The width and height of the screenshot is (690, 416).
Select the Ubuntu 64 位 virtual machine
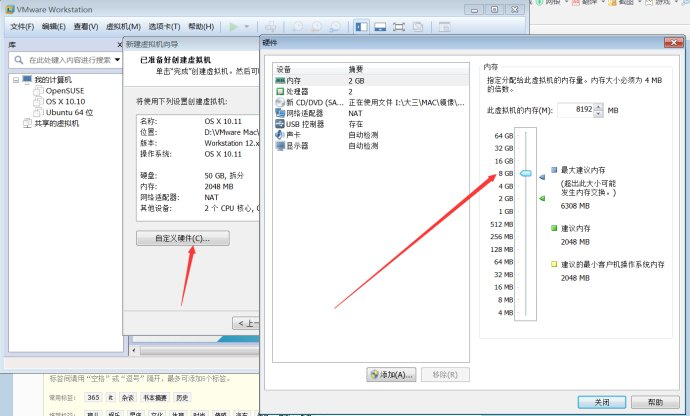pos(70,112)
